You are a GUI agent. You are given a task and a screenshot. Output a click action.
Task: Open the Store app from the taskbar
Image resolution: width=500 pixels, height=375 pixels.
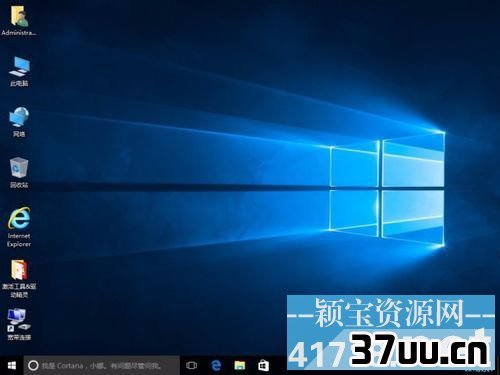click(x=264, y=365)
